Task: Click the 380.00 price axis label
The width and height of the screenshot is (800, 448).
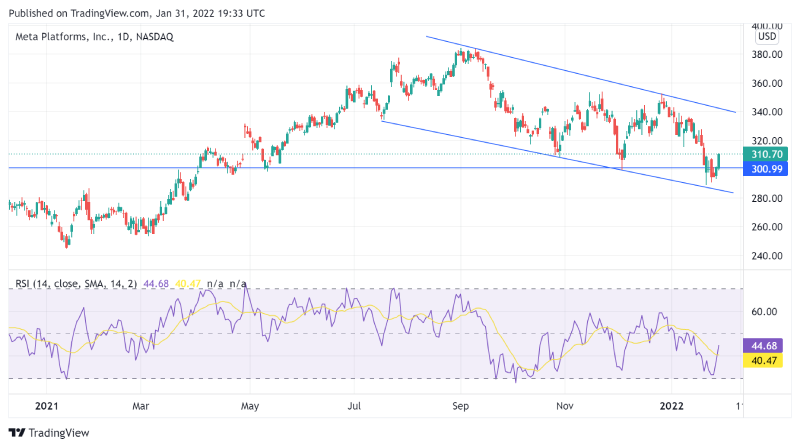Action: tap(767, 54)
